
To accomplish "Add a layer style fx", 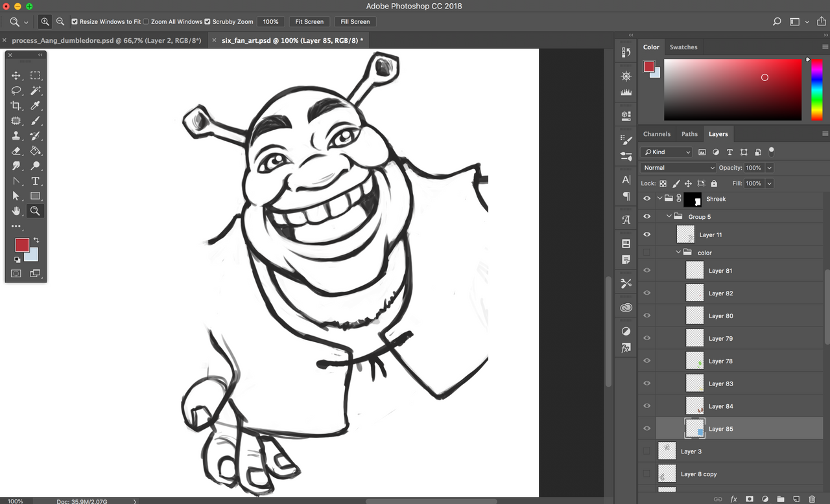I will [733, 499].
